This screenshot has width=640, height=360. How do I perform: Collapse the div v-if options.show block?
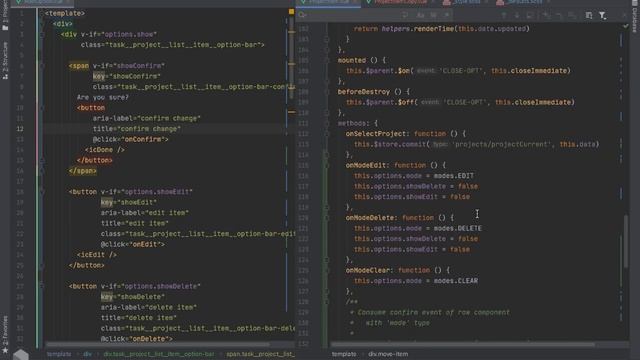click(42, 34)
